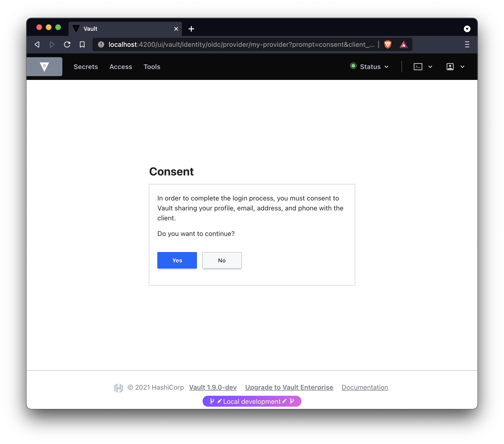Viewport: 504px width, 444px height.
Task: Open Brave Shields lion icon
Action: pyautogui.click(x=388, y=44)
